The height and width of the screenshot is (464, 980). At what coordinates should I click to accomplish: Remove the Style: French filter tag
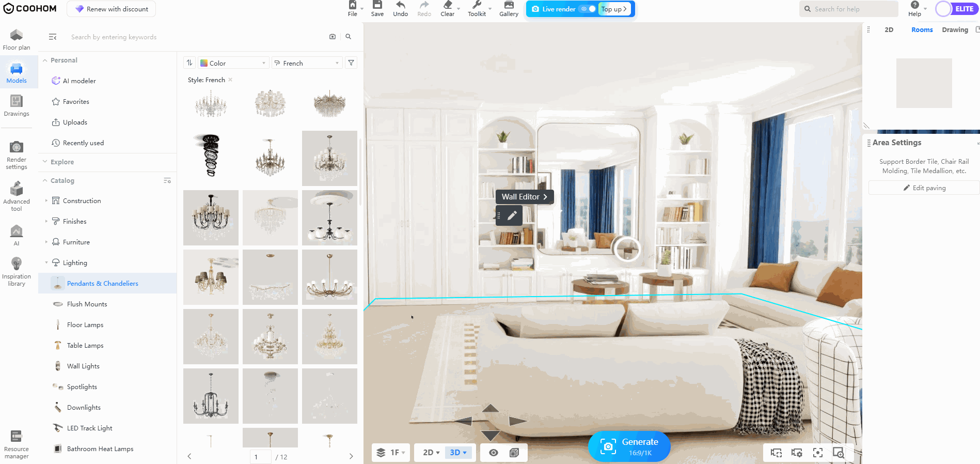230,80
